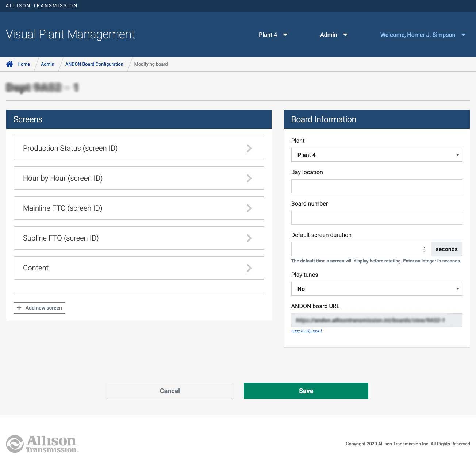Click the Home house icon in breadcrumb
The height and width of the screenshot is (472, 476).
point(9,64)
